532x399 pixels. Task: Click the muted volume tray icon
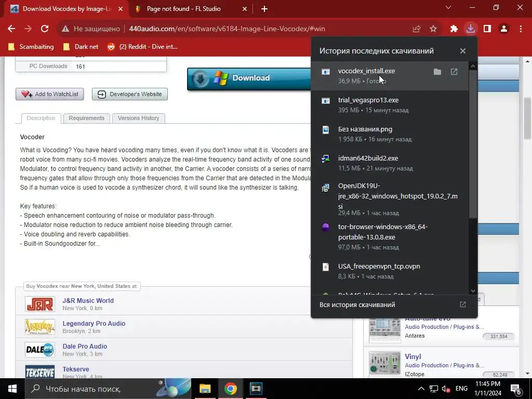(x=446, y=389)
